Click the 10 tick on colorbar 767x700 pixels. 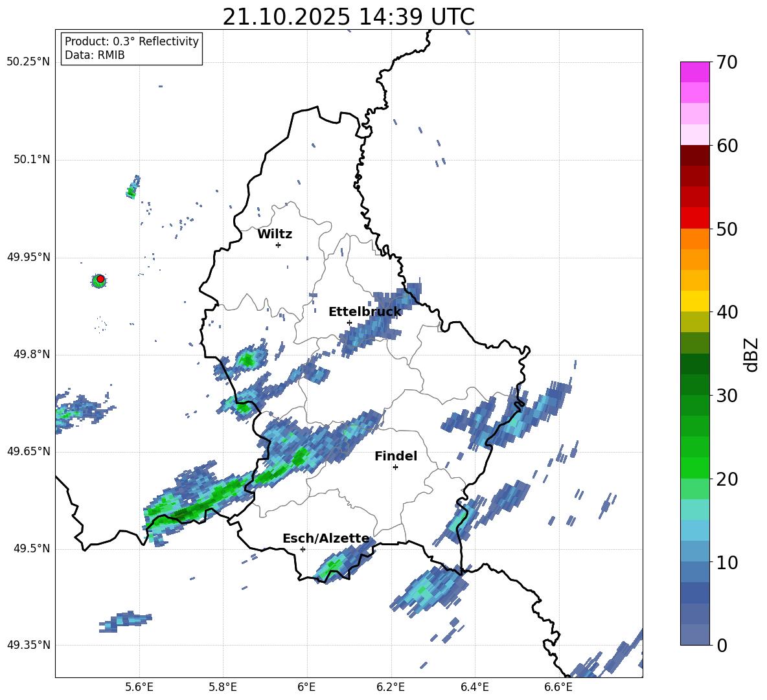[x=727, y=562]
